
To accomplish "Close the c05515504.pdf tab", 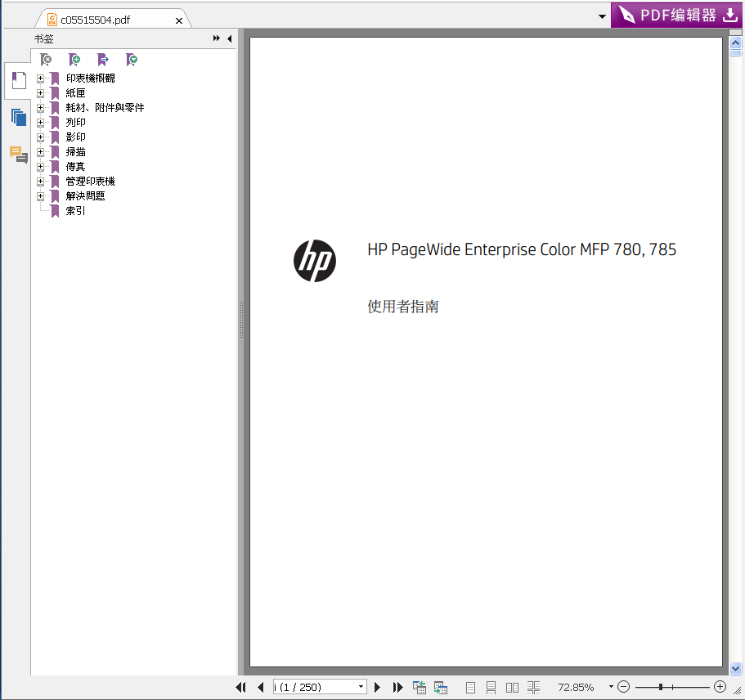I will pyautogui.click(x=179, y=20).
